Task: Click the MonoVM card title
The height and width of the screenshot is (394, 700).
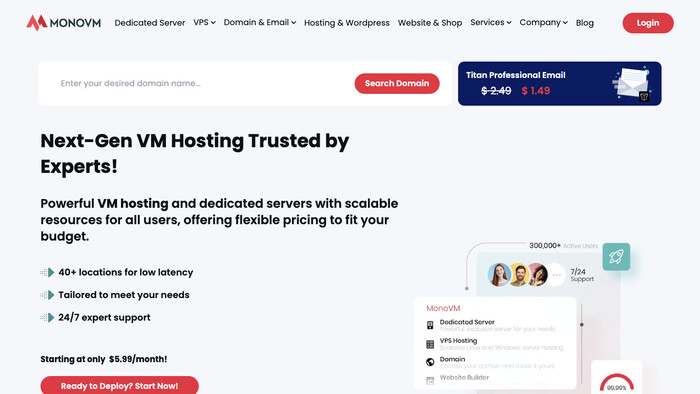Action: click(x=443, y=308)
